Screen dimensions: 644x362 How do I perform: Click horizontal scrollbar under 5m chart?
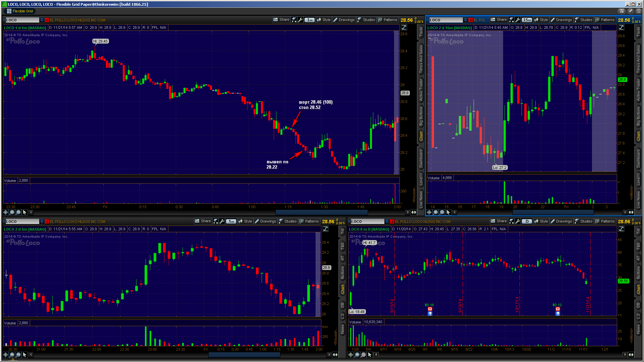pos(244,355)
